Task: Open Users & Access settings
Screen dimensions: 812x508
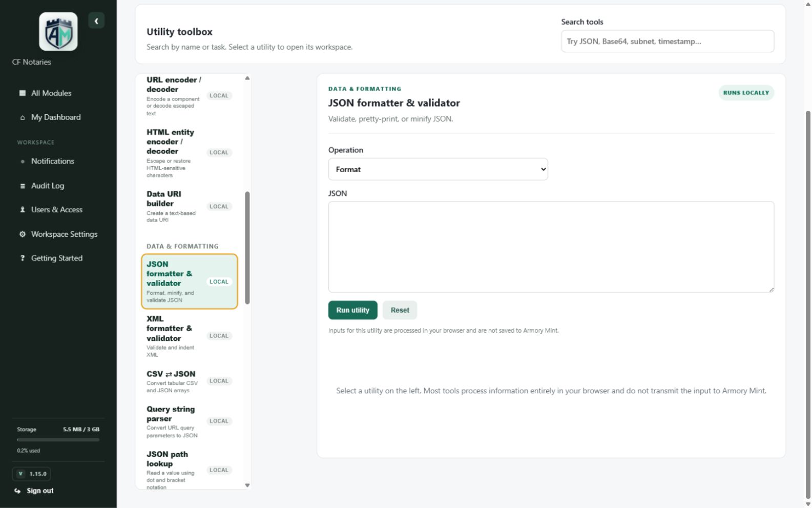Action: 58,210
